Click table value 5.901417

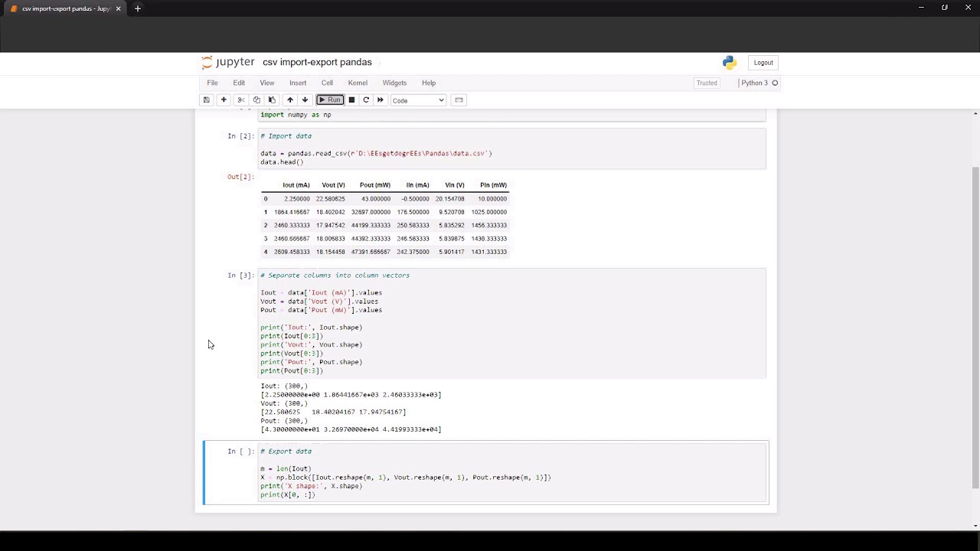451,252
